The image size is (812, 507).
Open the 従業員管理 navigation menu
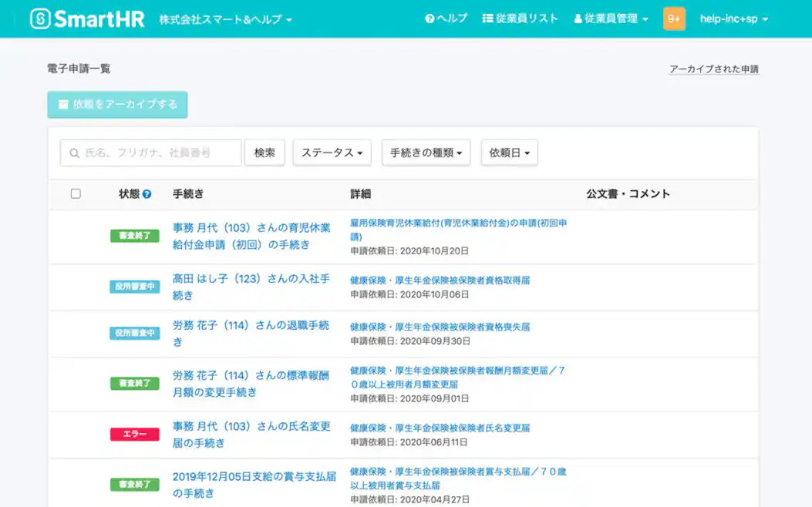pos(612,18)
